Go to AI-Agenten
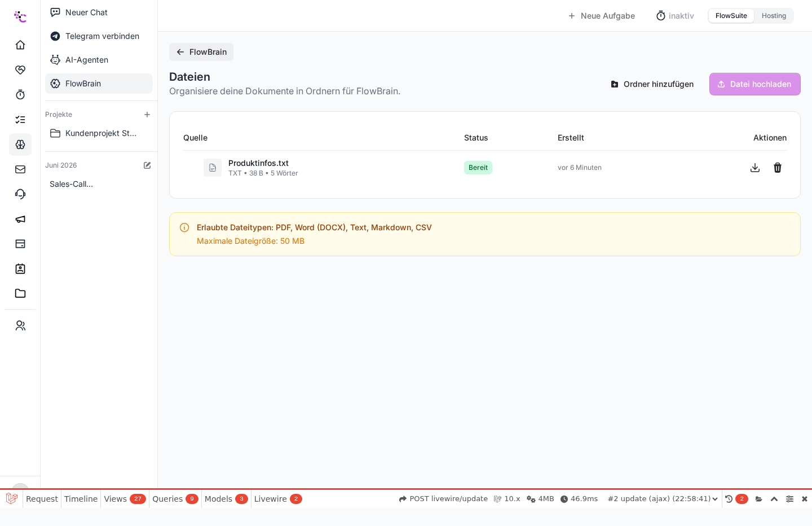 99,60
